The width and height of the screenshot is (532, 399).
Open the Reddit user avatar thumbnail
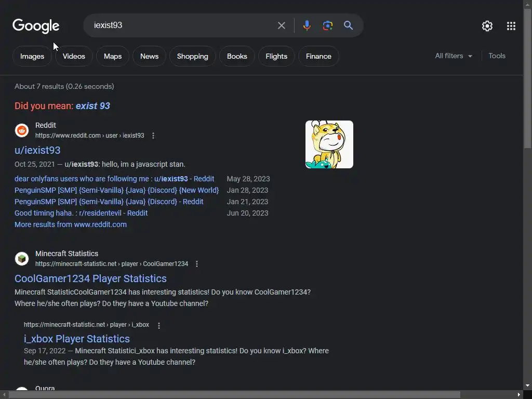329,144
